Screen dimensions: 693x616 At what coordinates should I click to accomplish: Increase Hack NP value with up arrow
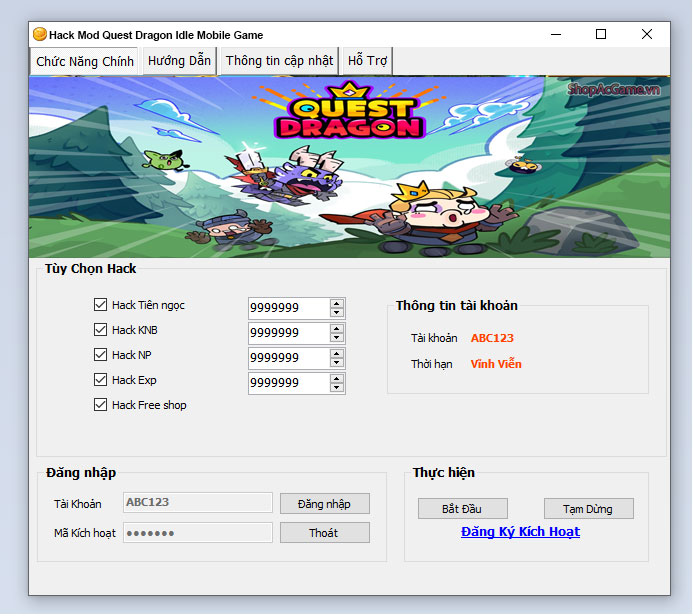click(x=337, y=353)
